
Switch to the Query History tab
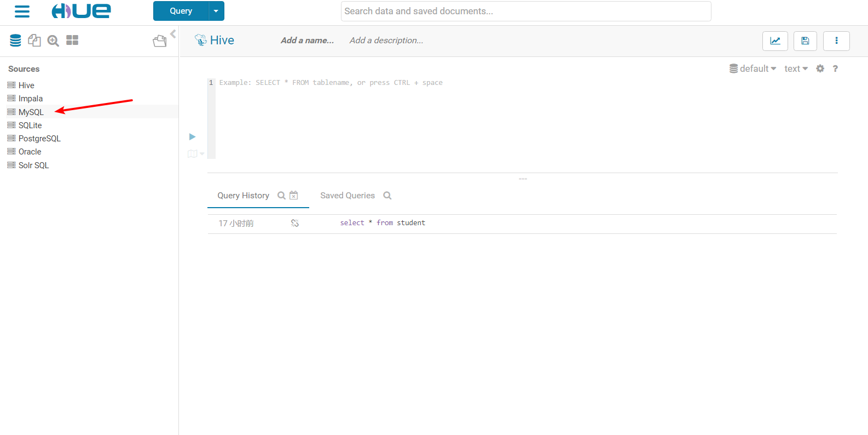click(x=243, y=196)
